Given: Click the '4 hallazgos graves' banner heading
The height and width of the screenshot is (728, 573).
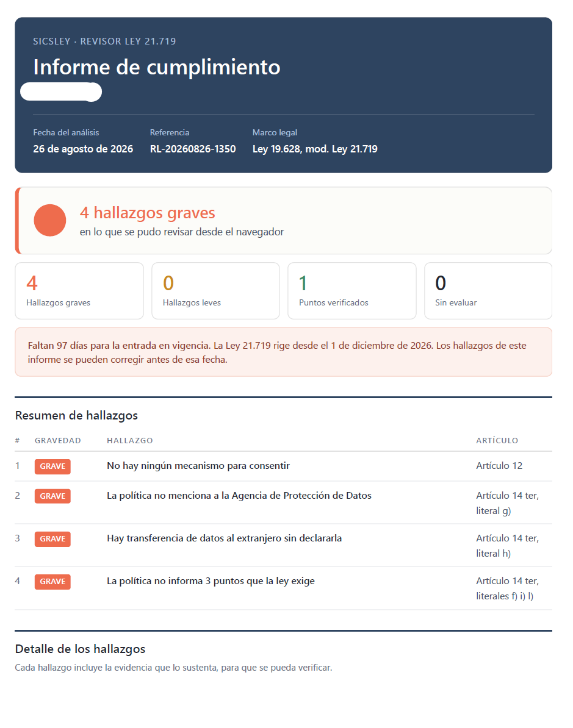Looking at the screenshot, I should coord(147,213).
